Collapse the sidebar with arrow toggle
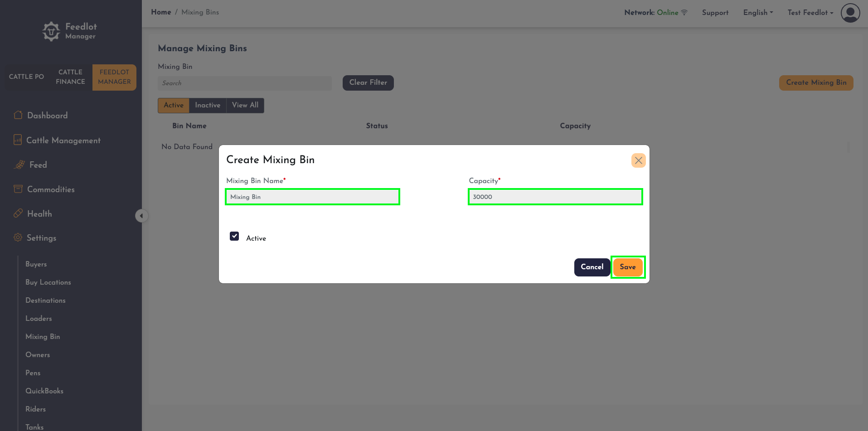 pos(141,216)
